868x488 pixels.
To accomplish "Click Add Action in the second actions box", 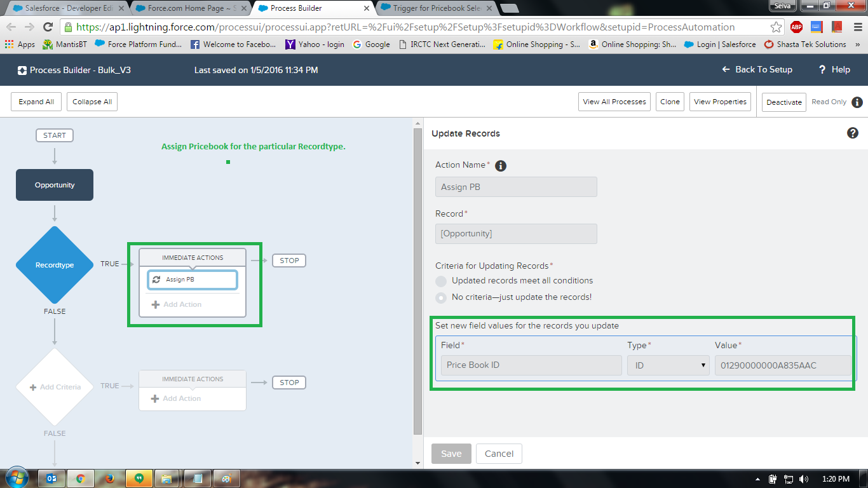I will tap(176, 398).
